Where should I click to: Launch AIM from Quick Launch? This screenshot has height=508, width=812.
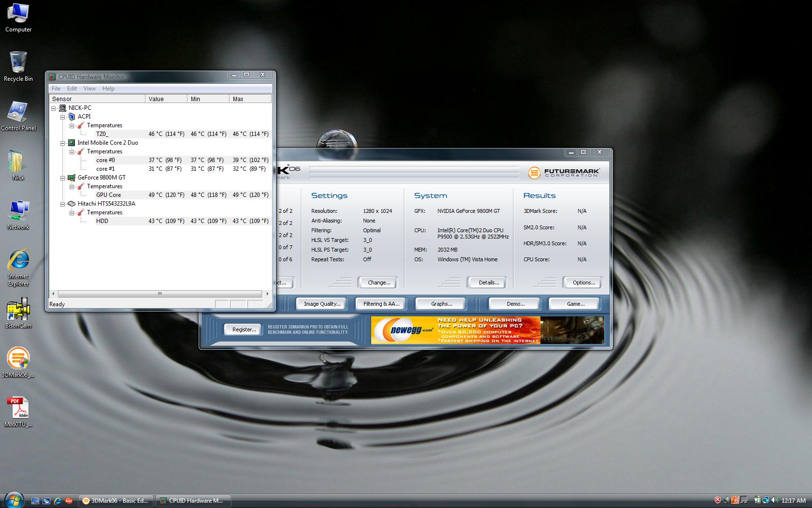[69, 501]
